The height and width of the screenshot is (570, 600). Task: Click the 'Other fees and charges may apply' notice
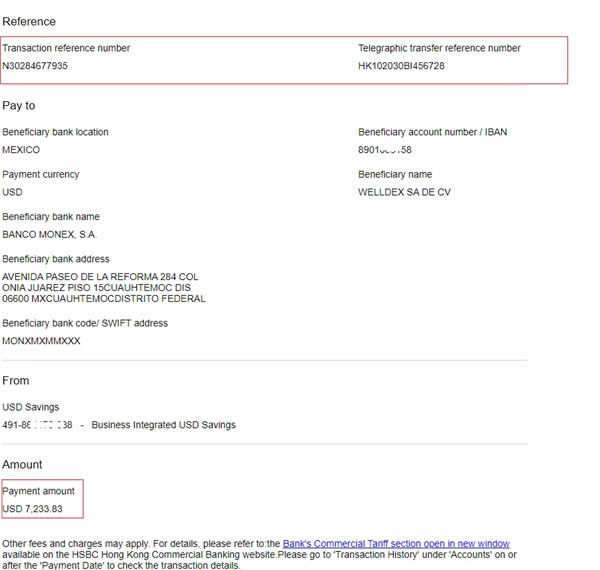coord(259,554)
